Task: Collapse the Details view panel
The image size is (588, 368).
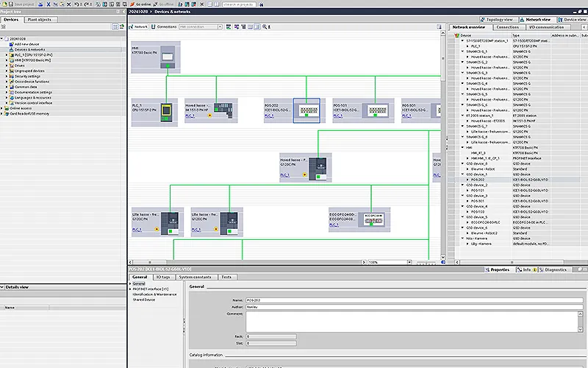Action: click(x=2, y=287)
